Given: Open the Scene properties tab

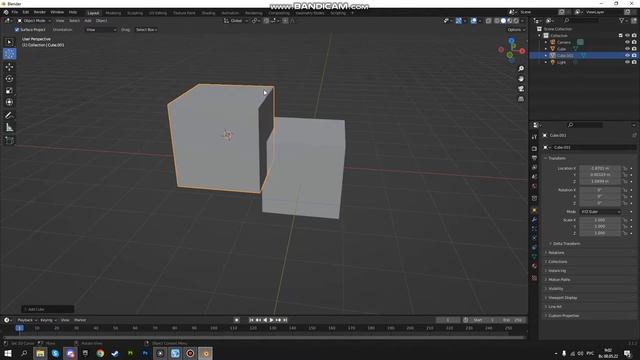Looking at the screenshot, I should [x=534, y=177].
